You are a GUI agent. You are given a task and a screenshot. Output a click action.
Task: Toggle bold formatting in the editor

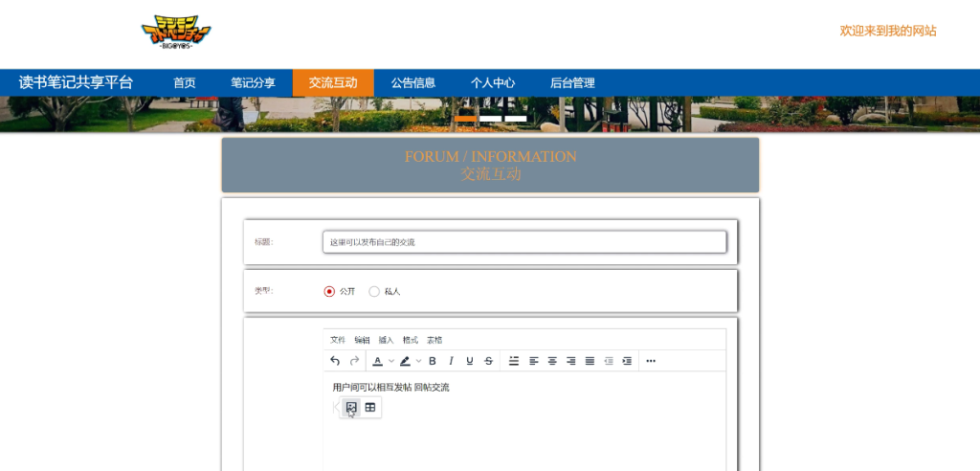(x=433, y=361)
